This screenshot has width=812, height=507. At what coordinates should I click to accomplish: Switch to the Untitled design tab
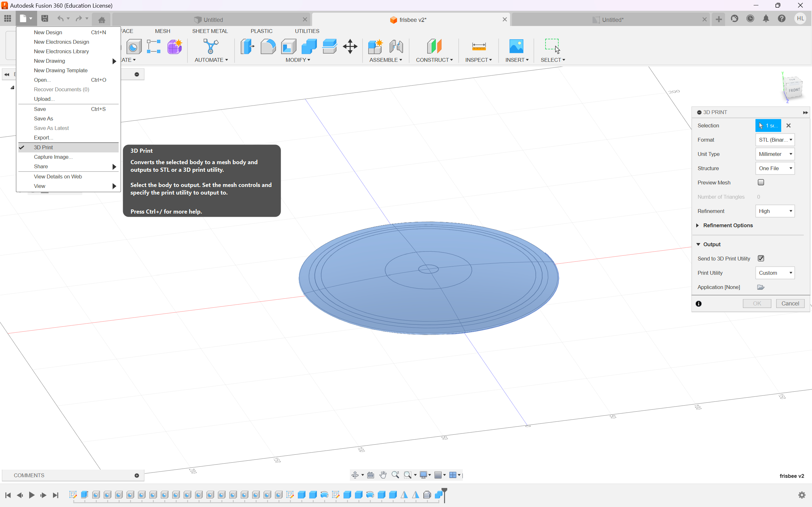pos(214,19)
